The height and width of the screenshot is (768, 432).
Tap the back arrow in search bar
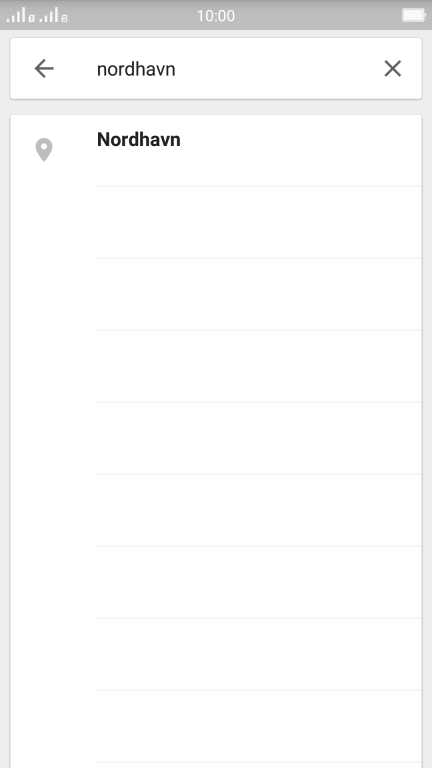44,69
